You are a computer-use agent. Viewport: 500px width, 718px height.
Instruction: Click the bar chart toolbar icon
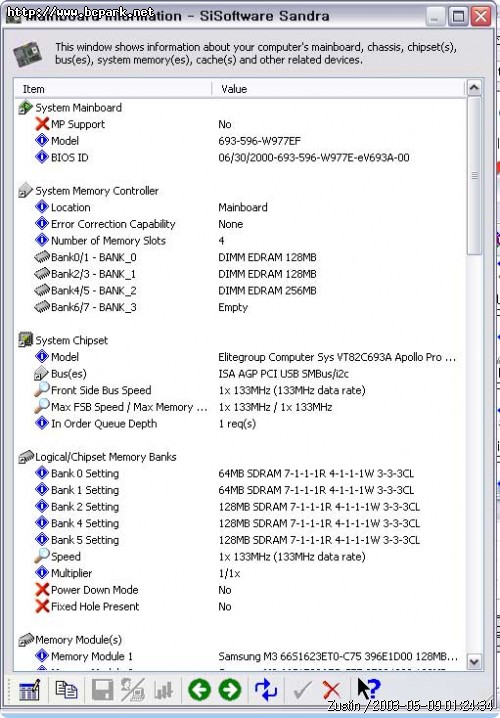click(163, 691)
